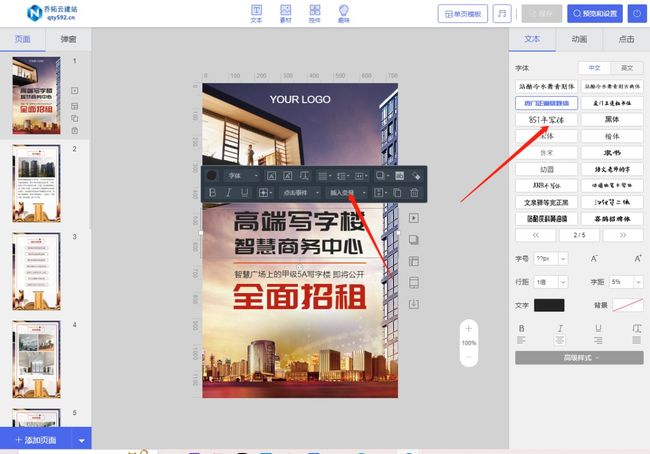This screenshot has height=454, width=650.
Task: Switch to the 文本 tab in right panel
Action: [x=532, y=39]
